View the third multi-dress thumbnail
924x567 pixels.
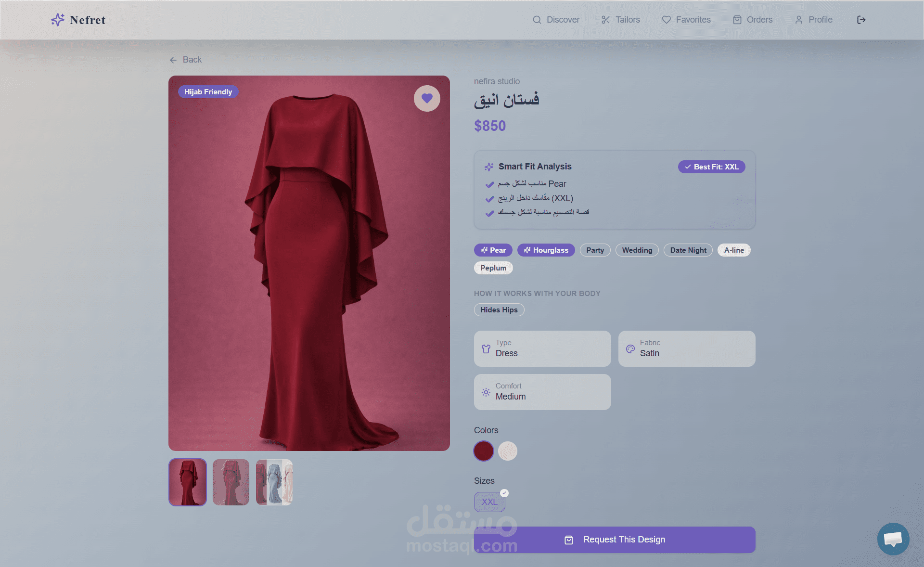point(274,482)
